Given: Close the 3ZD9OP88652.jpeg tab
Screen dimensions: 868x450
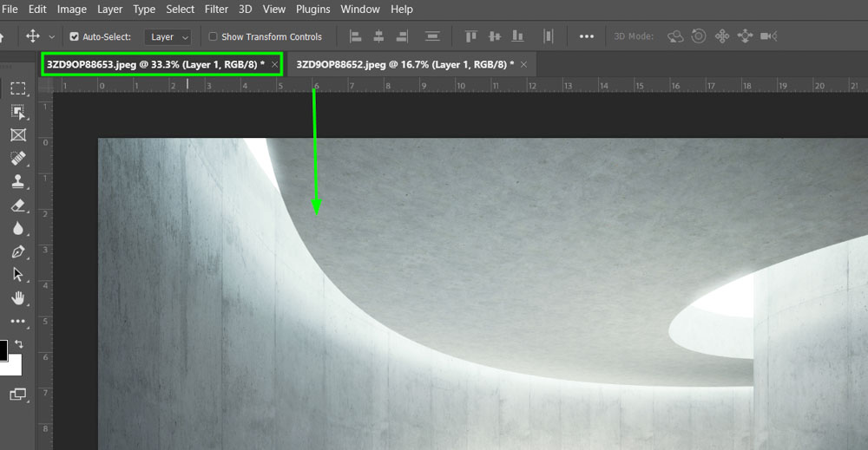Looking at the screenshot, I should click(x=523, y=65).
